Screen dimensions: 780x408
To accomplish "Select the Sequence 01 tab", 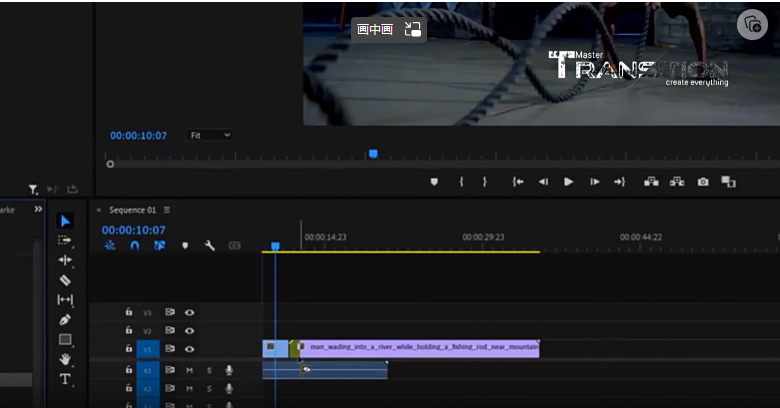I will point(132,210).
